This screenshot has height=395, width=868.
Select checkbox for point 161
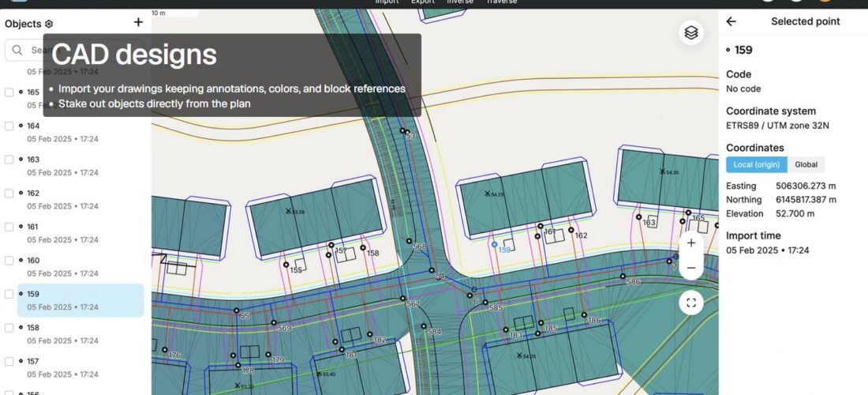(x=9, y=227)
